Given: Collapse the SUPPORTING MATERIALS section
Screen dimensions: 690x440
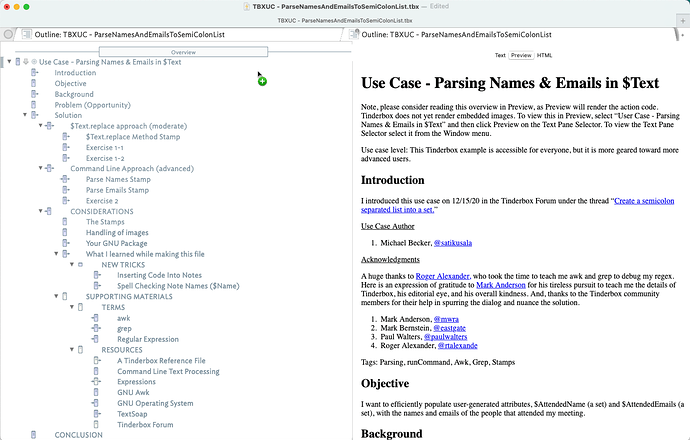Looking at the screenshot, I should click(56, 296).
